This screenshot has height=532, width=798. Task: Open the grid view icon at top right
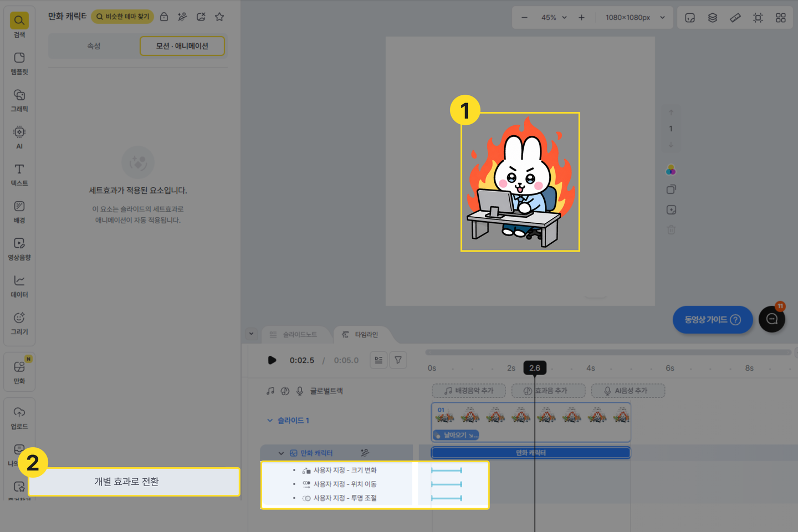781,18
